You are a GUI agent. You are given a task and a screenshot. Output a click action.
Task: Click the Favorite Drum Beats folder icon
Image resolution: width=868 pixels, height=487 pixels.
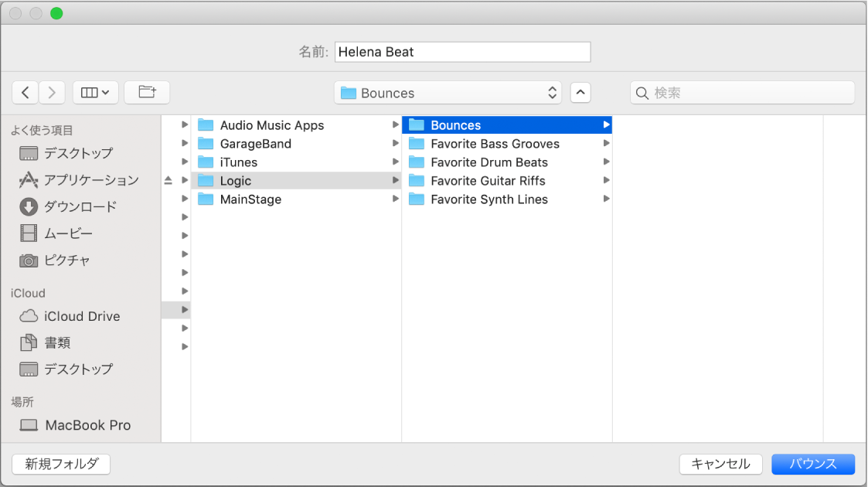click(x=417, y=162)
